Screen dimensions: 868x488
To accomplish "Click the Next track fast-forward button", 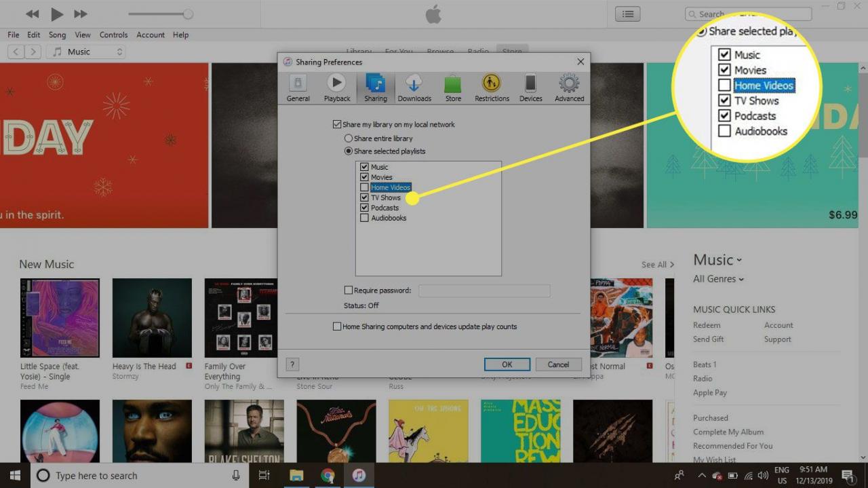I will [81, 14].
